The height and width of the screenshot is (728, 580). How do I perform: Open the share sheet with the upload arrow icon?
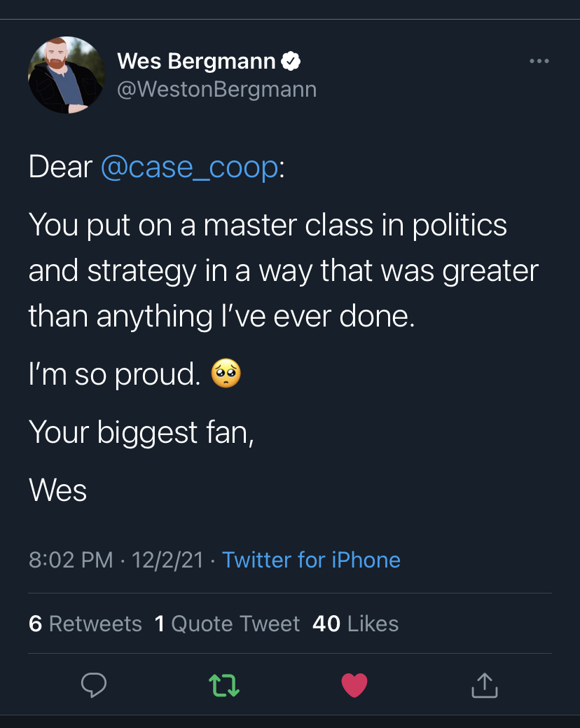coord(485,685)
